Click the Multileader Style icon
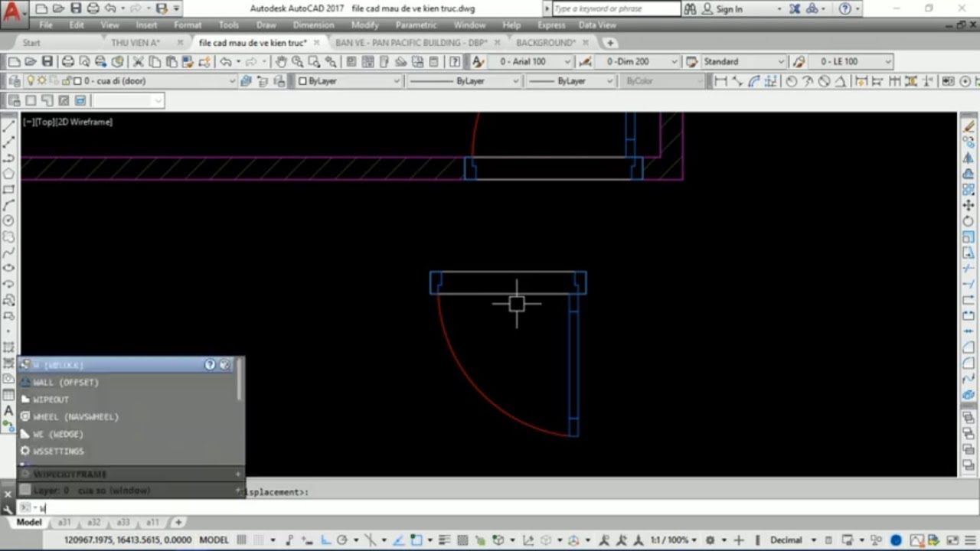 [x=799, y=62]
